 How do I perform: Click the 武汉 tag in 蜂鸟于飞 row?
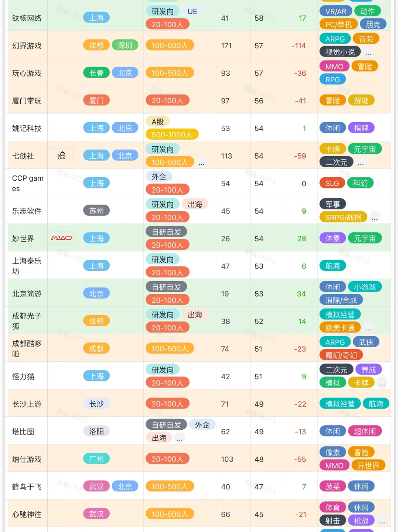pos(96,487)
